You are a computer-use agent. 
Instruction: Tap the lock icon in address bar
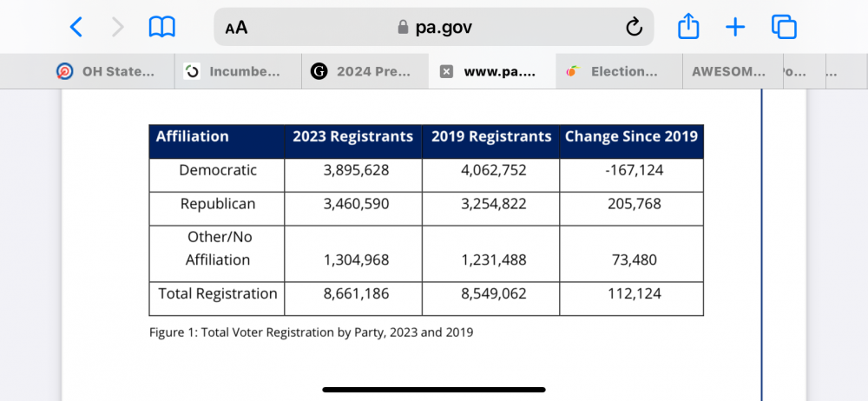[x=402, y=28]
